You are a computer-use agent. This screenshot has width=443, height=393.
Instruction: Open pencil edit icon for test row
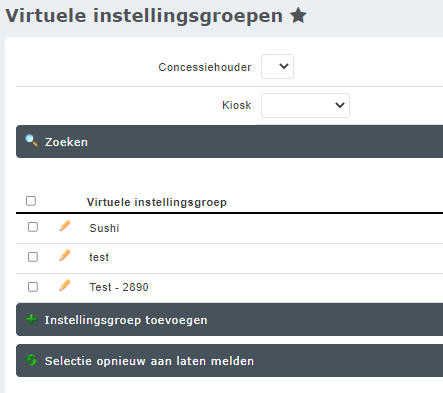click(65, 255)
